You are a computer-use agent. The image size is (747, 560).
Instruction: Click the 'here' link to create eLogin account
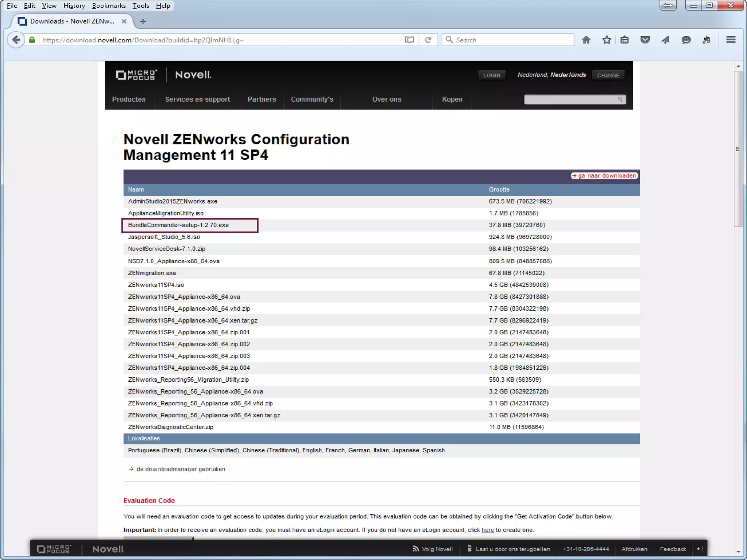pos(487,530)
